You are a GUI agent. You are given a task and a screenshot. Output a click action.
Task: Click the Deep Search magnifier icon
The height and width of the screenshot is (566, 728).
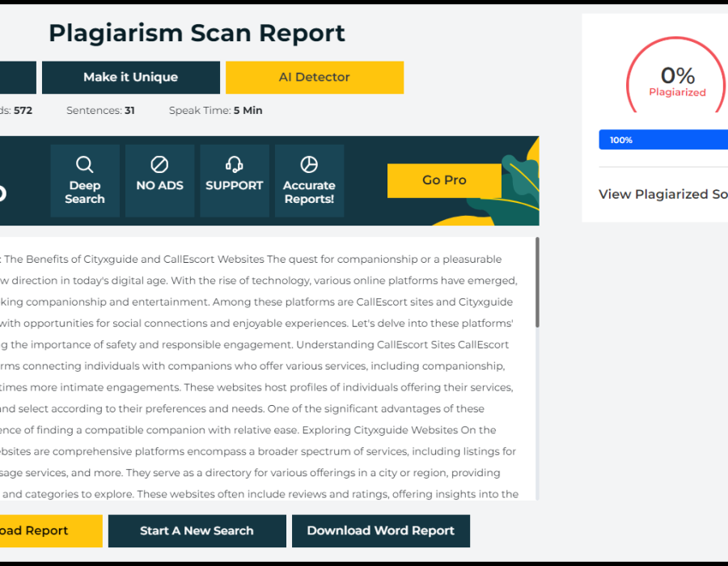(84, 165)
